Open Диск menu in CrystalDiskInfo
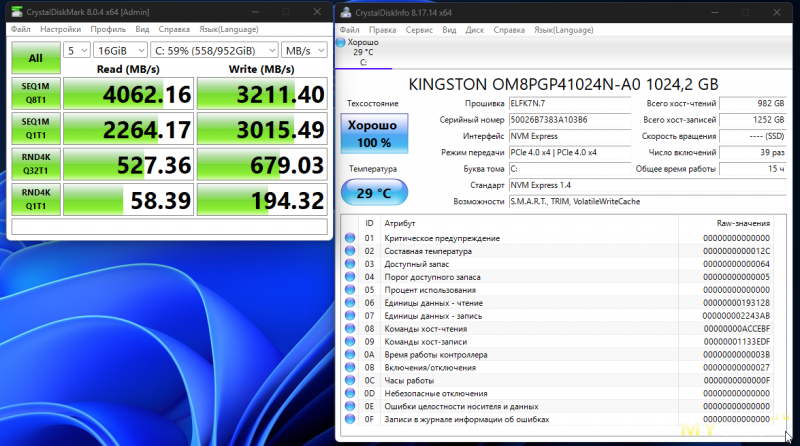This screenshot has height=446, width=800. [x=474, y=30]
